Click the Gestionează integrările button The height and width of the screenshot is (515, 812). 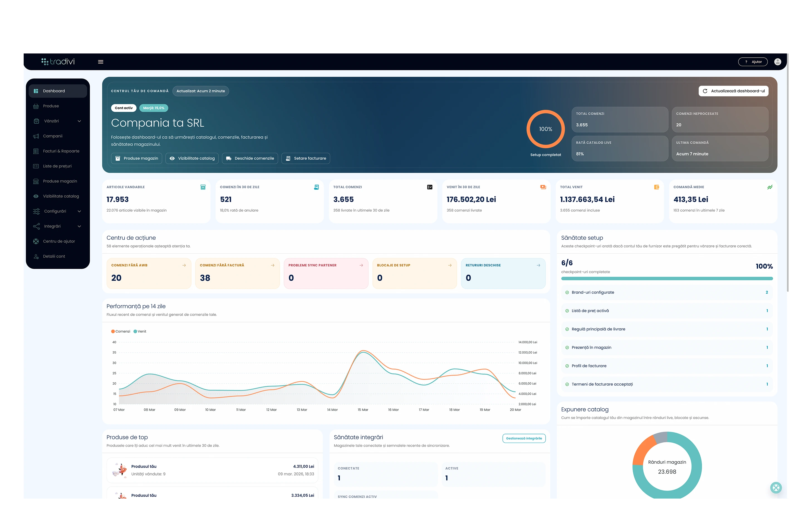524,438
